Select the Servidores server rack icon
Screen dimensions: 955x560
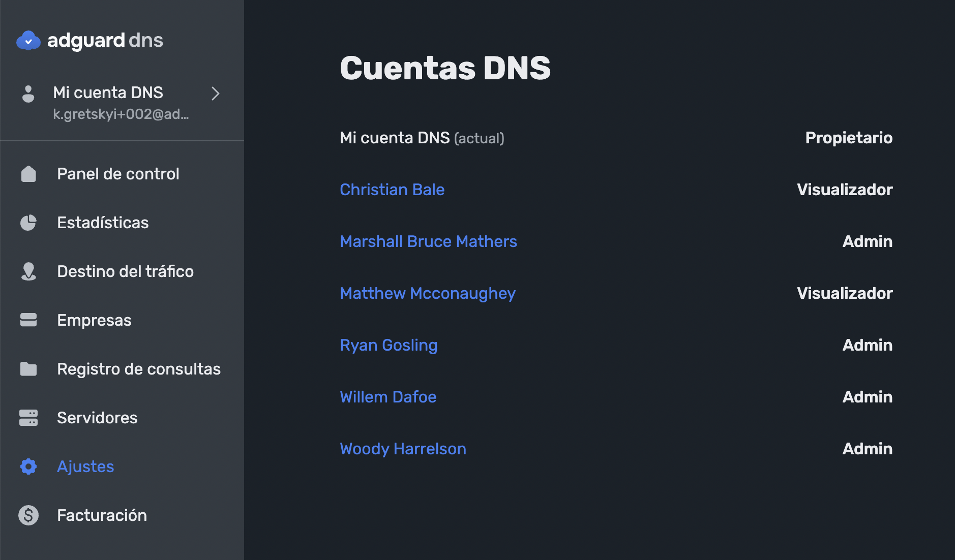[x=28, y=418]
